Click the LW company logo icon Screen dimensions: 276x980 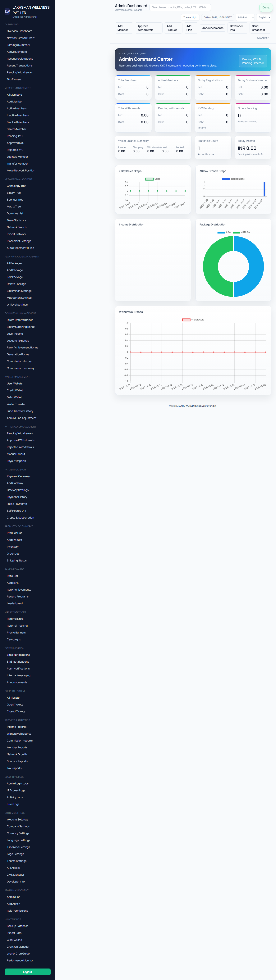7,12
